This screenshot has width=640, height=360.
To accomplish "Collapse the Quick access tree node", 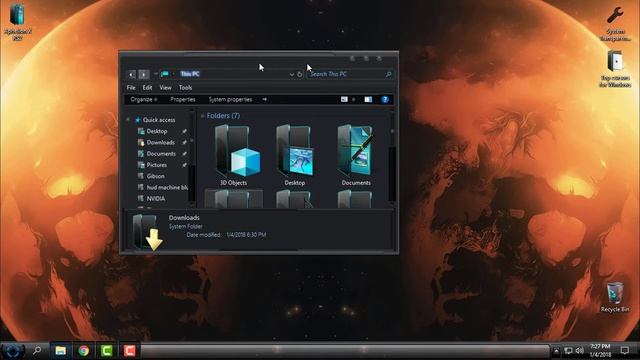I will (128, 120).
